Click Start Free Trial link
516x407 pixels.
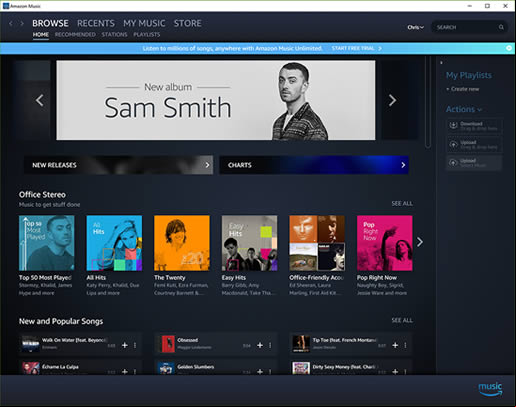coord(356,48)
